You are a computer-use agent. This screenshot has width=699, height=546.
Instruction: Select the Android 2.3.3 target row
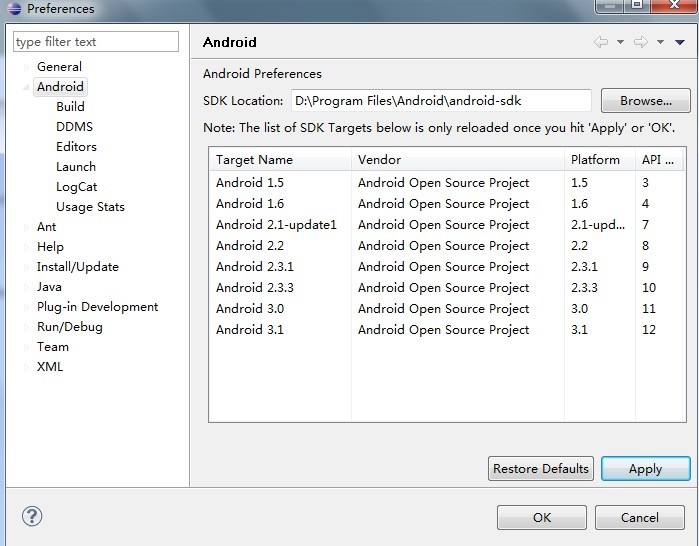coord(447,287)
